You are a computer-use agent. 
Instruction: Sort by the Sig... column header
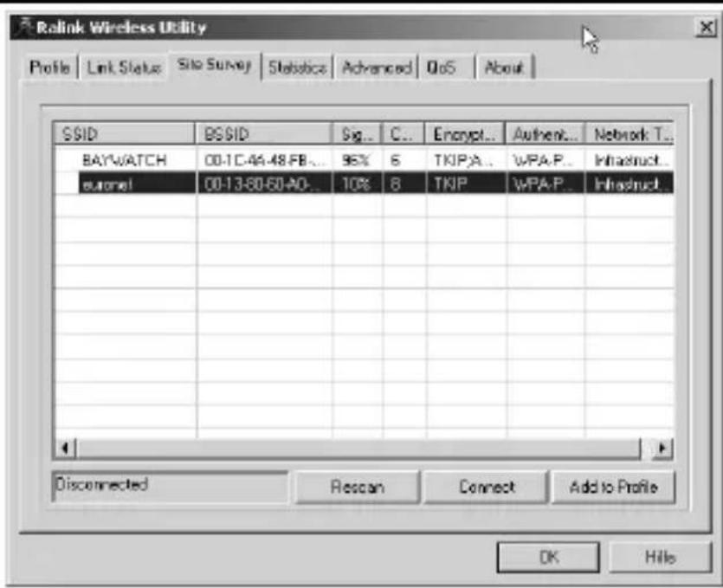[357, 134]
